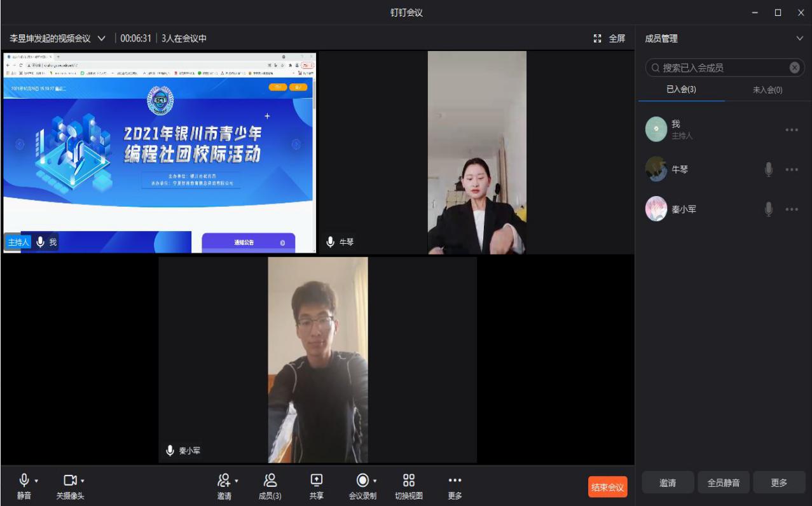Open the 更多 menu in bottom toolbar
The height and width of the screenshot is (506, 812).
[x=455, y=481]
